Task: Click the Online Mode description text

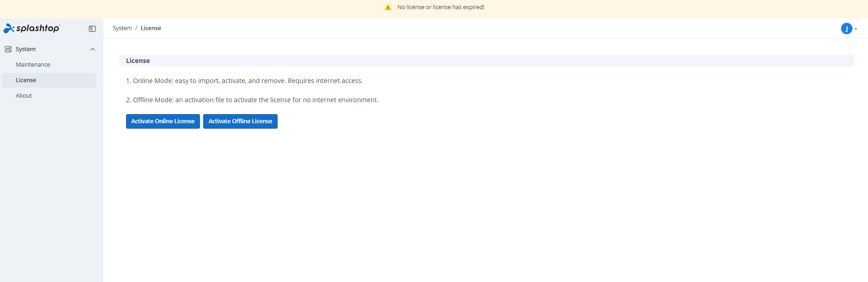Action: click(x=244, y=81)
